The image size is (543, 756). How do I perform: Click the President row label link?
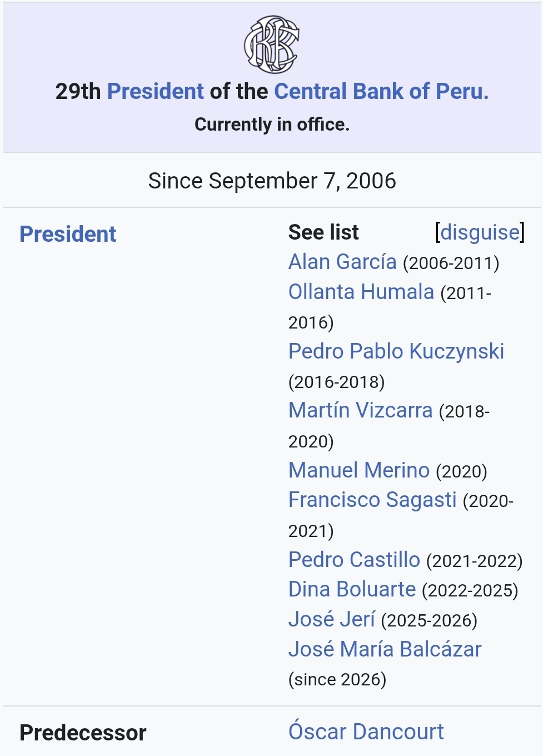coord(68,234)
